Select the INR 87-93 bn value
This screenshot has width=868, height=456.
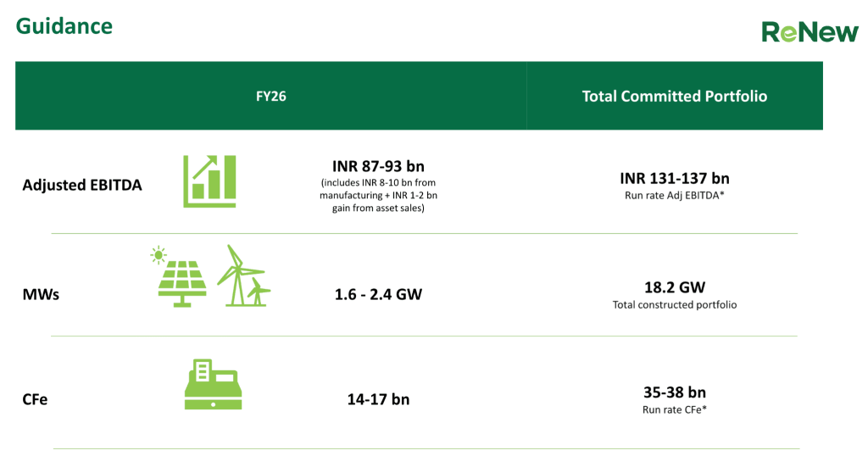pyautogui.click(x=378, y=166)
